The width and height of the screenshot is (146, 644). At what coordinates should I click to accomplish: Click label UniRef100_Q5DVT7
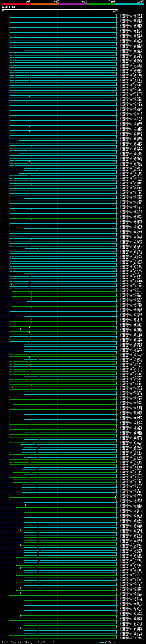point(131,63)
